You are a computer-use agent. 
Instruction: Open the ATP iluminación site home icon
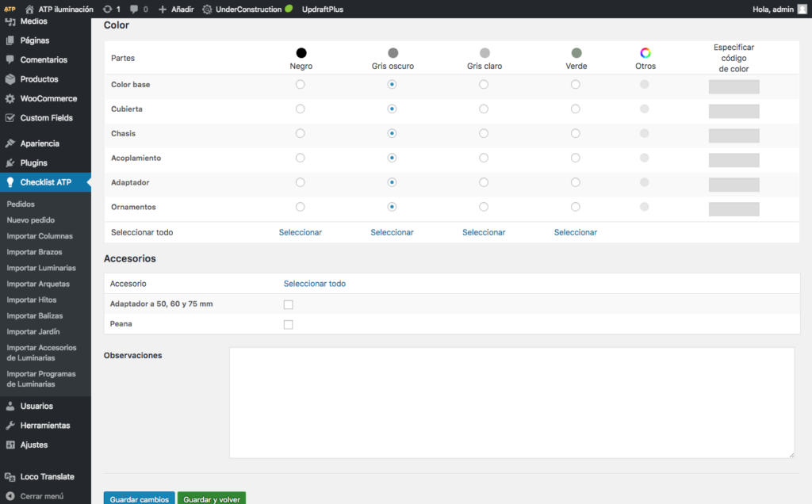click(29, 9)
